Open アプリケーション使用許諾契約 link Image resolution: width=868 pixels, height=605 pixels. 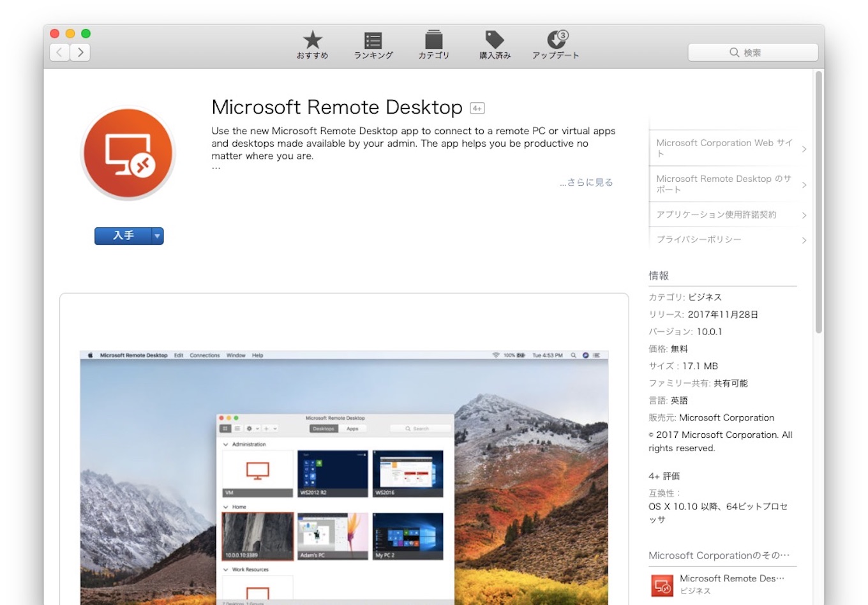point(728,214)
